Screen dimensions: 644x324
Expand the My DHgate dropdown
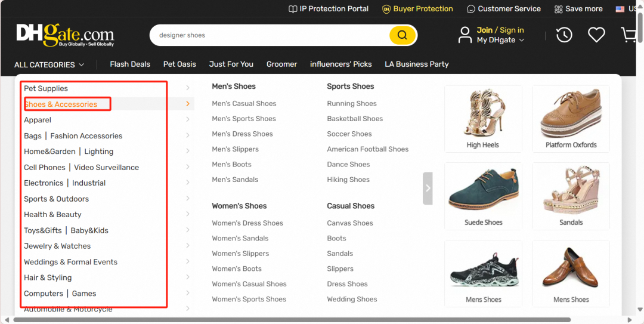tap(500, 40)
